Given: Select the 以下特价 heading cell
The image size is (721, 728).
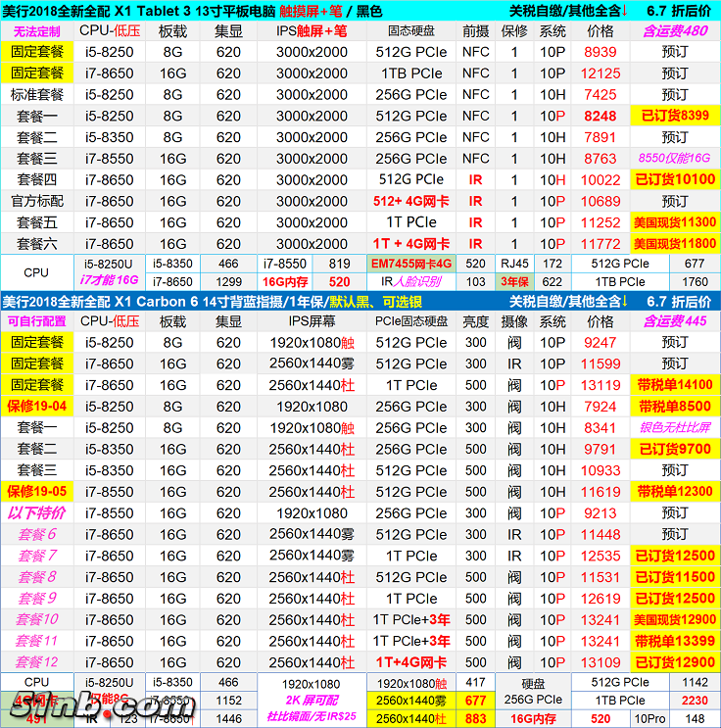Looking at the screenshot, I should pyautogui.click(x=36, y=513).
